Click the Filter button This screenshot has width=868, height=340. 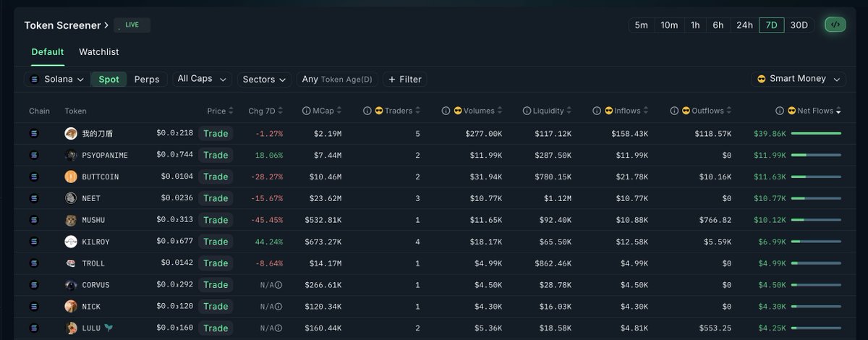coord(405,79)
